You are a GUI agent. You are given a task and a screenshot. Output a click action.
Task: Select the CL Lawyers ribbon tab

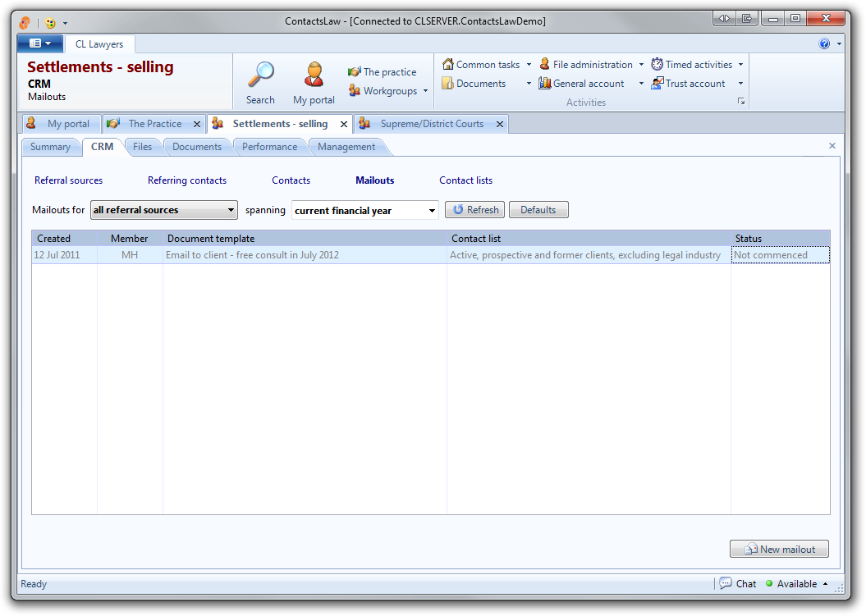99,44
